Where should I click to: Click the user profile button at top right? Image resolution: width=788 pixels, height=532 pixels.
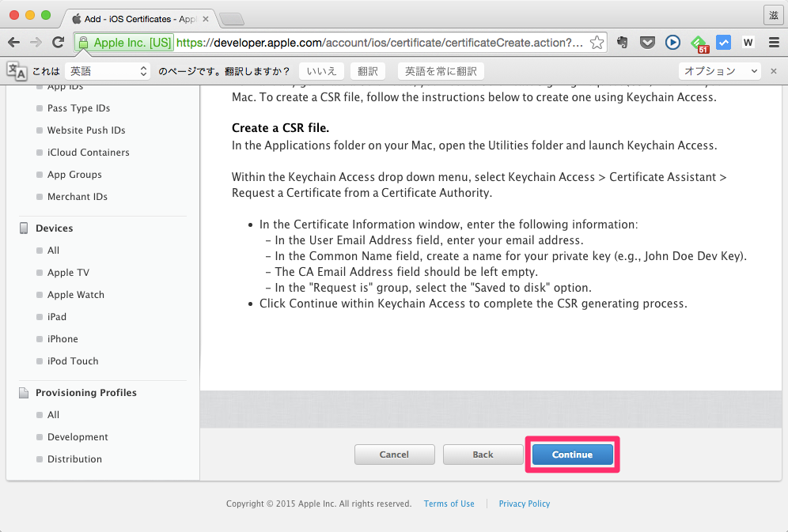point(774,15)
